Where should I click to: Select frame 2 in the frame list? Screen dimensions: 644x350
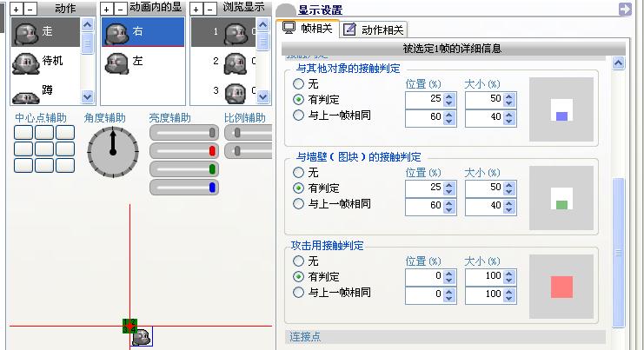pos(223,62)
